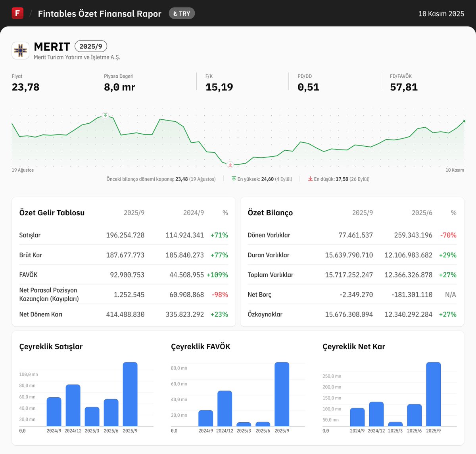Click the 19 Ağustos chart start label
This screenshot has width=476, height=454.
(x=23, y=170)
